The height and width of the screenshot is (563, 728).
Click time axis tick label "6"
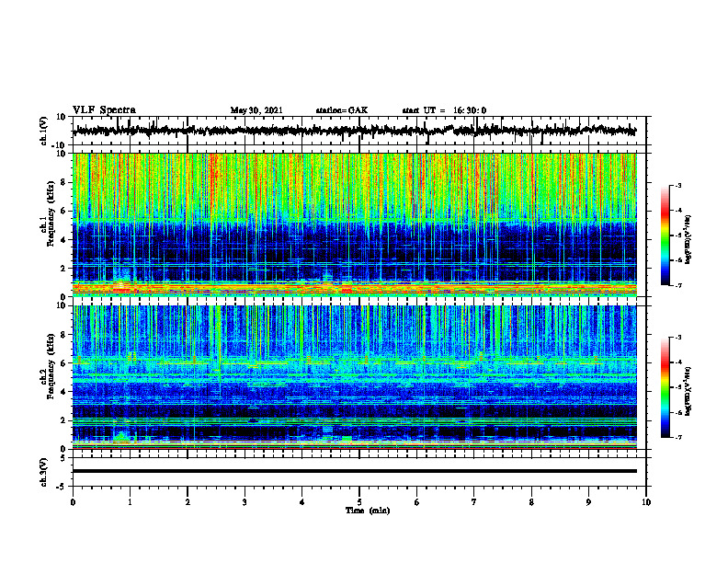point(417,502)
